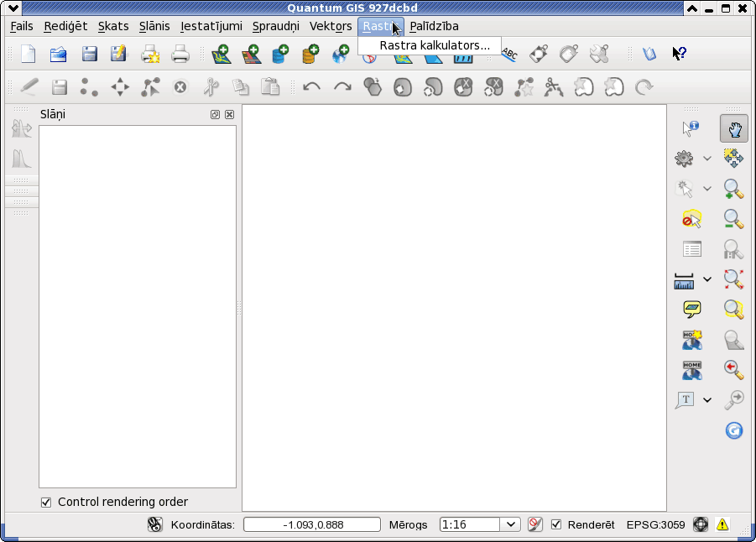The width and height of the screenshot is (756, 542).
Task: Click the EPSG:3059 status text
Action: click(x=655, y=524)
